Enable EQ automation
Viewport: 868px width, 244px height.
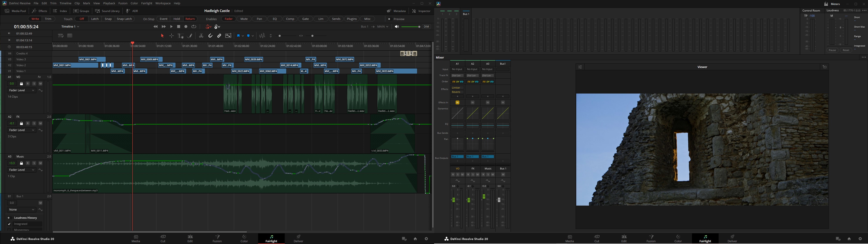pyautogui.click(x=275, y=19)
